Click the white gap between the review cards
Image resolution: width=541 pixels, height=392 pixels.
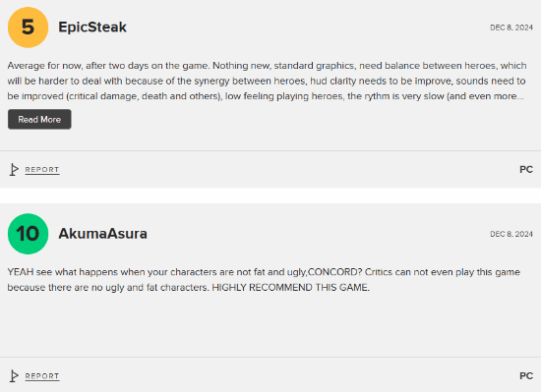click(270, 196)
